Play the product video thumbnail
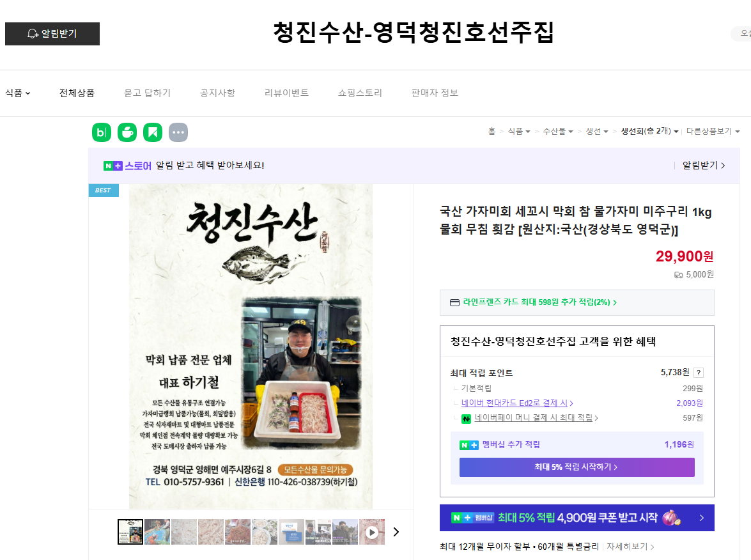This screenshot has height=560, width=751. [x=372, y=532]
